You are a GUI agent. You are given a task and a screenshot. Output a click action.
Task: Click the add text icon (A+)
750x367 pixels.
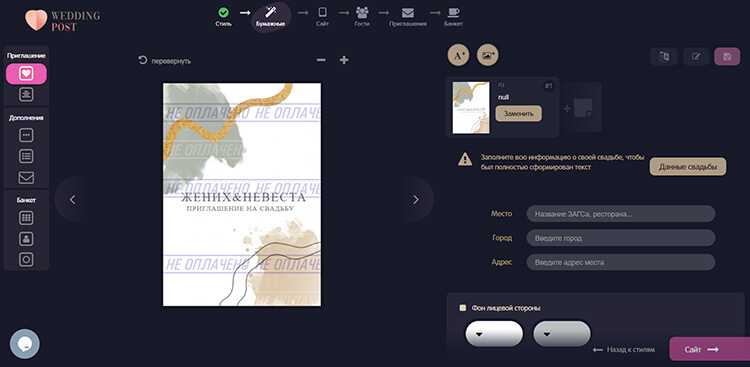coord(458,56)
